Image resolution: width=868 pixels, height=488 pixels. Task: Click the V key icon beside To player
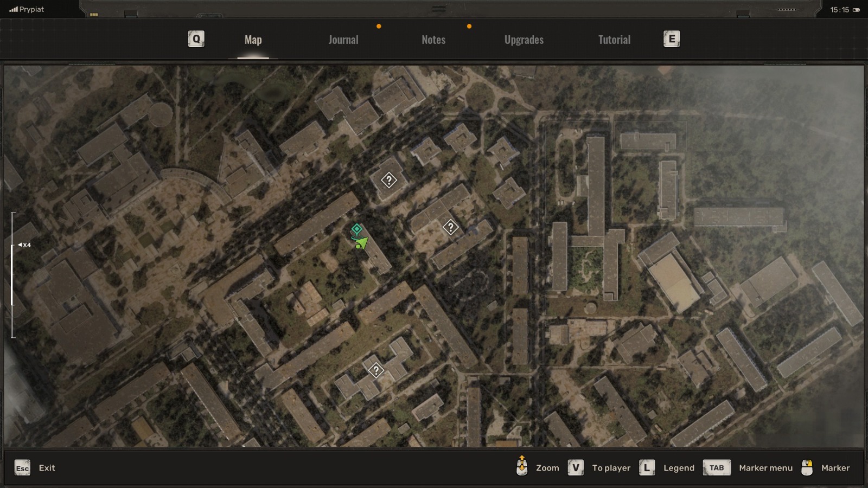coord(575,467)
